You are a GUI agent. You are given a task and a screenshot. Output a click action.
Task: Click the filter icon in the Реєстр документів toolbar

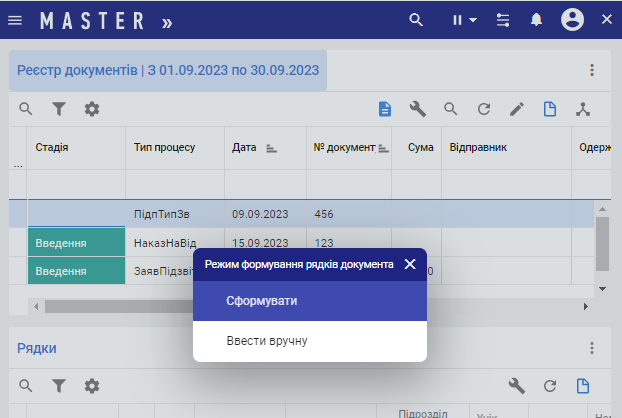click(x=59, y=109)
